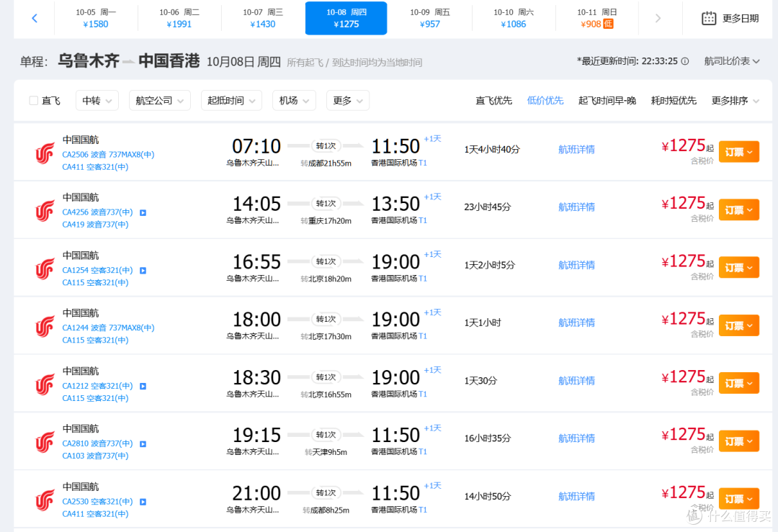Click blue square icon beside CA2810 波音737
Viewport: 778px width, 532px height.
pos(143,444)
